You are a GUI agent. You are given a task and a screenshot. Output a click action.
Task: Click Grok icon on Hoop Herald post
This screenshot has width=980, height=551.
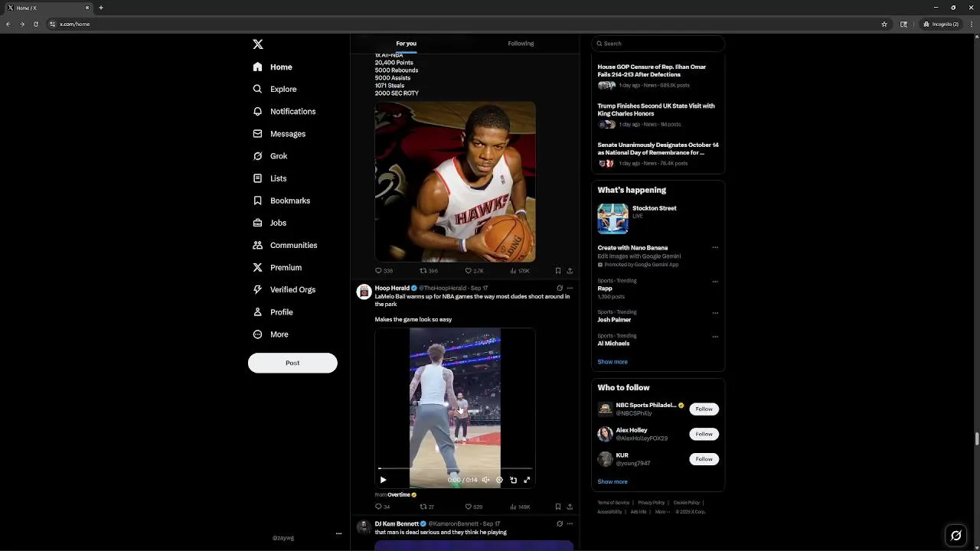pyautogui.click(x=560, y=289)
